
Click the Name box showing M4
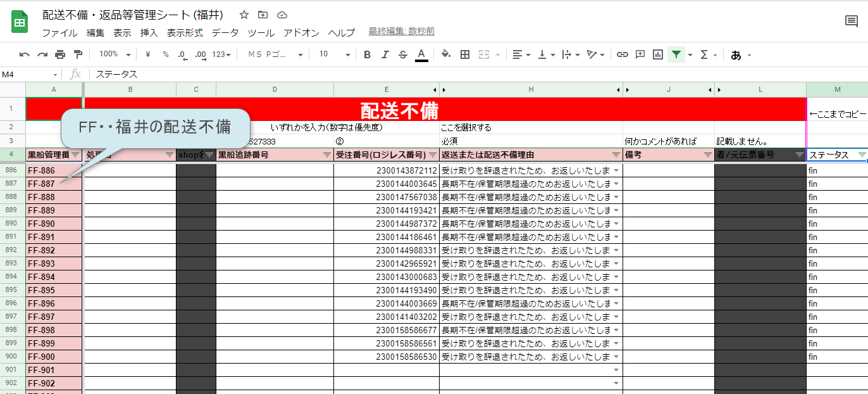30,74
